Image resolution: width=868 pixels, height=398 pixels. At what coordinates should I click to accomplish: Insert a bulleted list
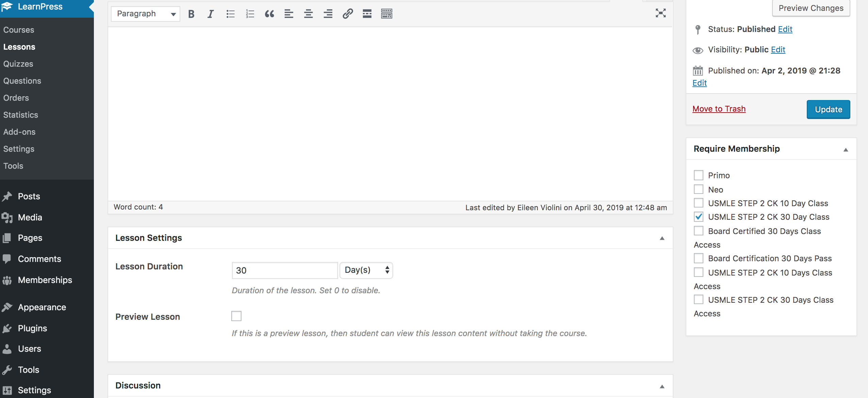(230, 14)
